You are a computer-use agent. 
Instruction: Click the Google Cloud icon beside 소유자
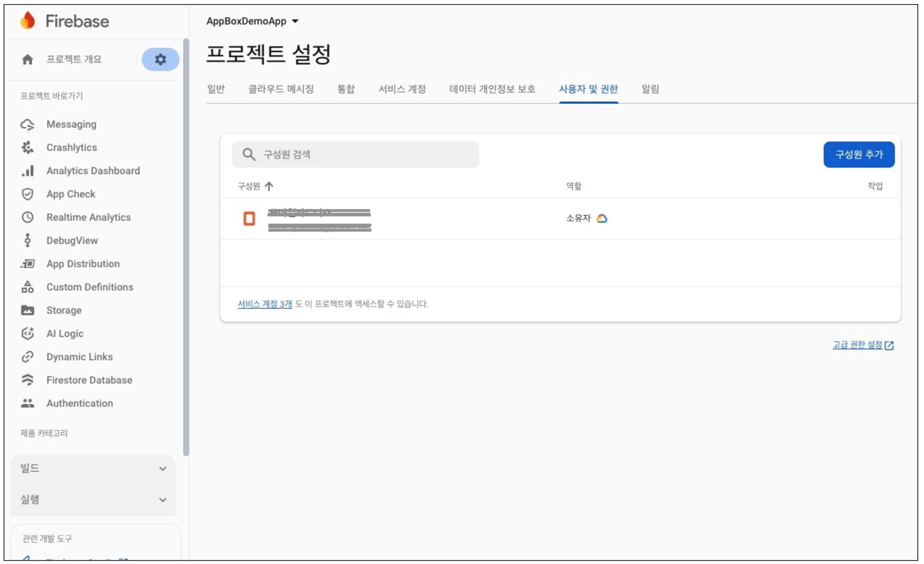point(602,219)
